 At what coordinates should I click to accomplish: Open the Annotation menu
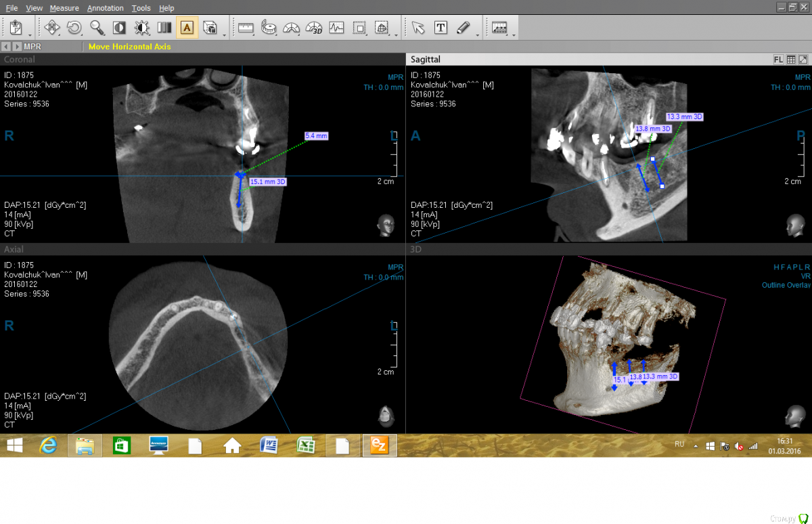106,8
